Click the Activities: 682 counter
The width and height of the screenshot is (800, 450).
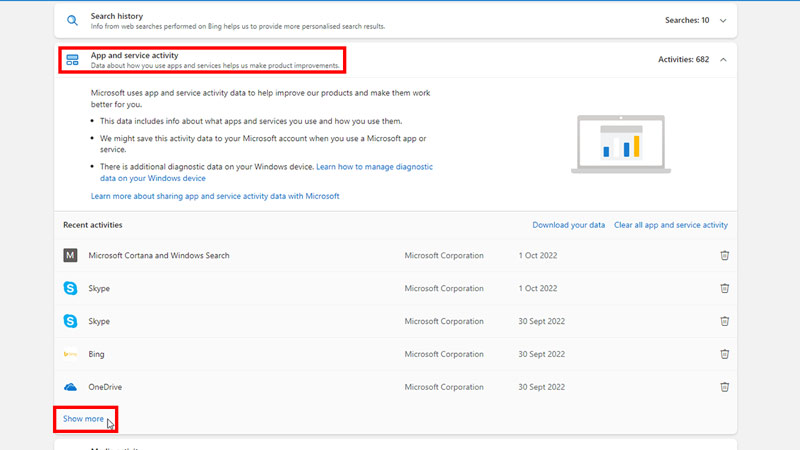(x=683, y=60)
